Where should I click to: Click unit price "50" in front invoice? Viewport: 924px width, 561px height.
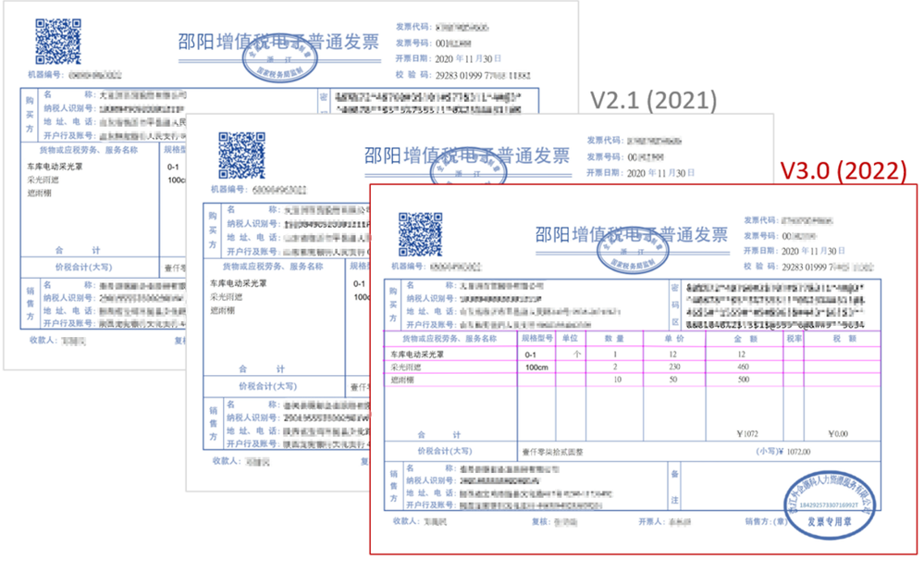[x=673, y=380]
